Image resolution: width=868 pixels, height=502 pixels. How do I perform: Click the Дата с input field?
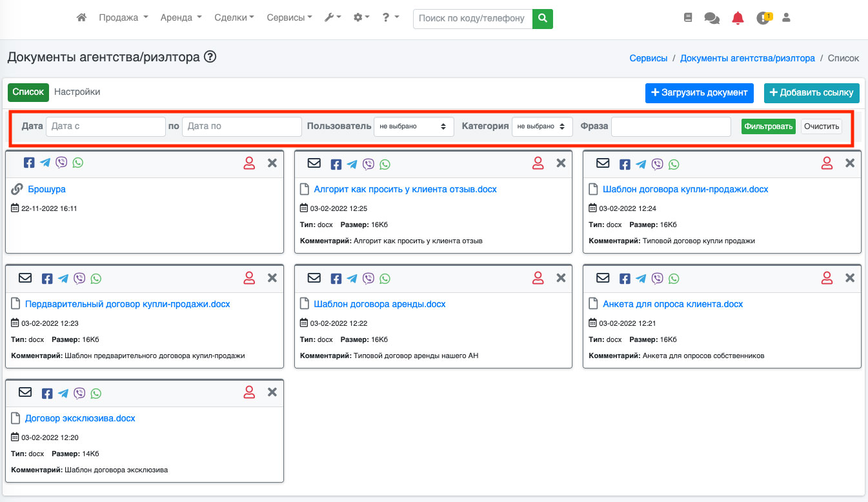tap(106, 126)
